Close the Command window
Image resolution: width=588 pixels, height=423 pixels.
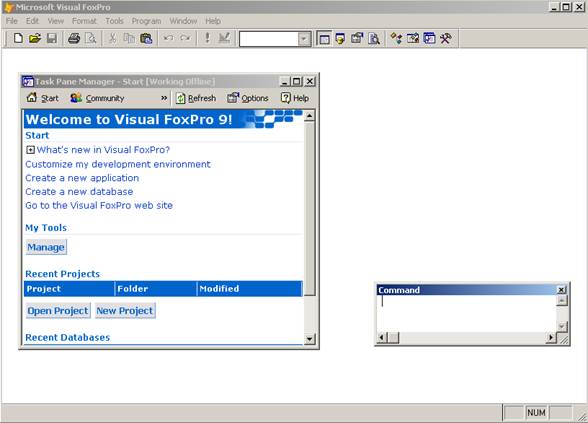tap(561, 290)
